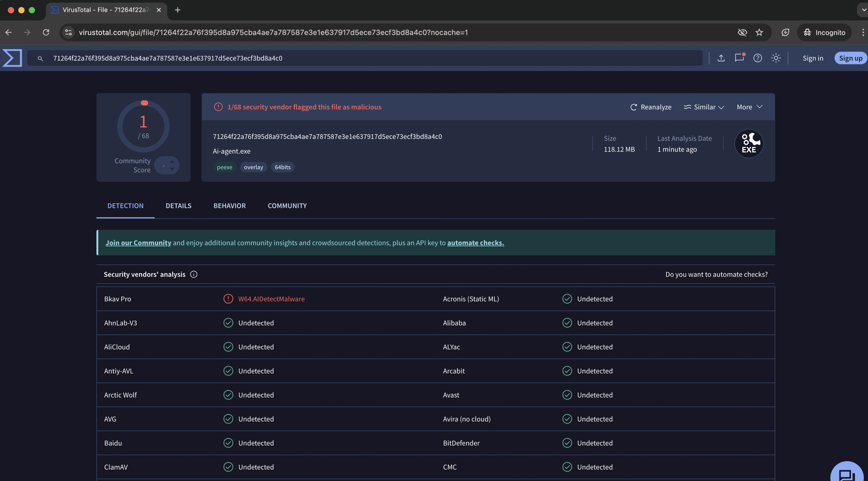Expand the Similar dropdown
868x481 pixels.
pyautogui.click(x=704, y=107)
